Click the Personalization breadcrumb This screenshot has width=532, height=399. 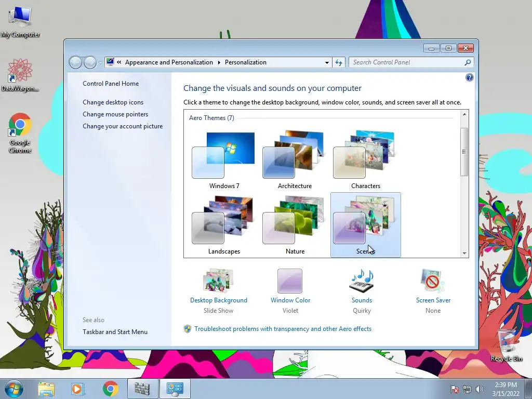click(246, 62)
